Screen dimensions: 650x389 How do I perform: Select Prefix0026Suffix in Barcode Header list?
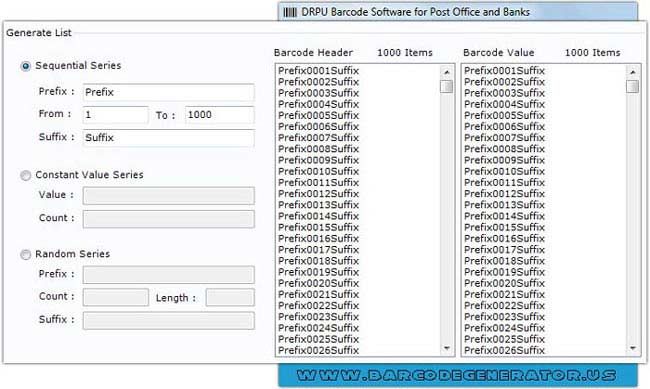318,350
